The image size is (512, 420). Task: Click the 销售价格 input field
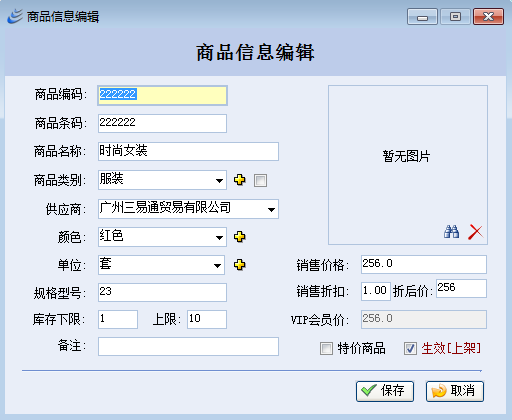(x=424, y=264)
